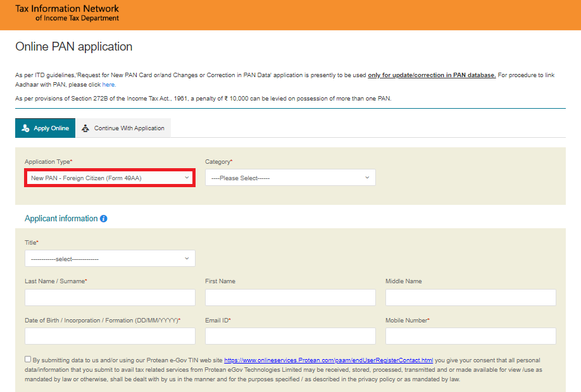Screen dimensions: 581x392
Task: Click the Continue With Application icon
Action: coord(85,128)
